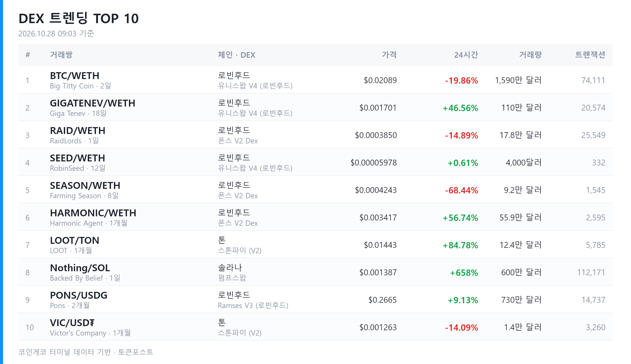Click the 트랜잭션 column header

tap(590, 55)
